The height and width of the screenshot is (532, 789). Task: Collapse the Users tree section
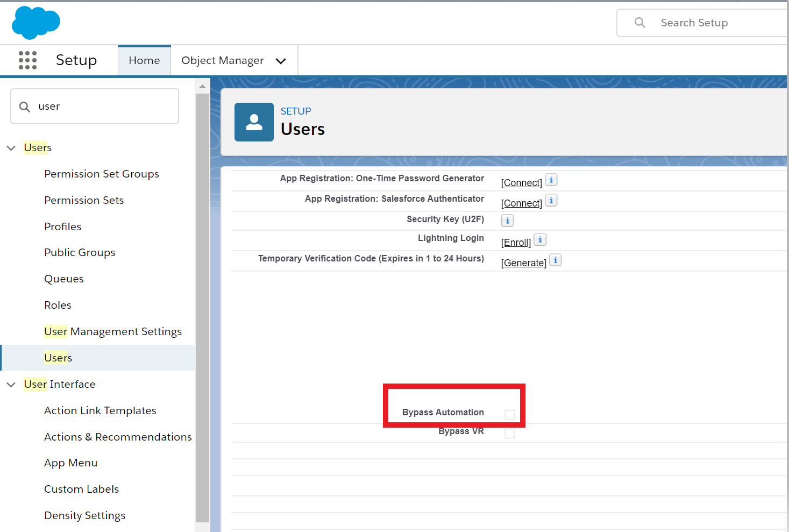coord(11,147)
